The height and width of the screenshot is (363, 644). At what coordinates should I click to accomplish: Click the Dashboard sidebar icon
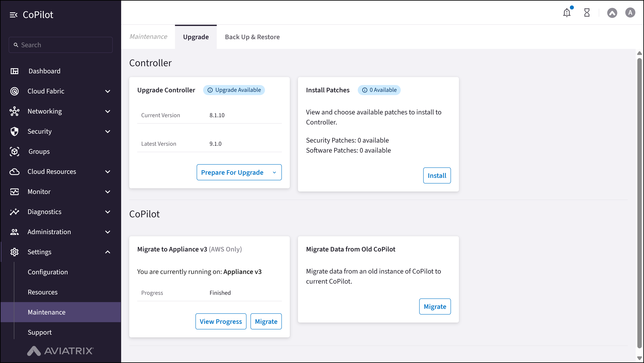15,71
